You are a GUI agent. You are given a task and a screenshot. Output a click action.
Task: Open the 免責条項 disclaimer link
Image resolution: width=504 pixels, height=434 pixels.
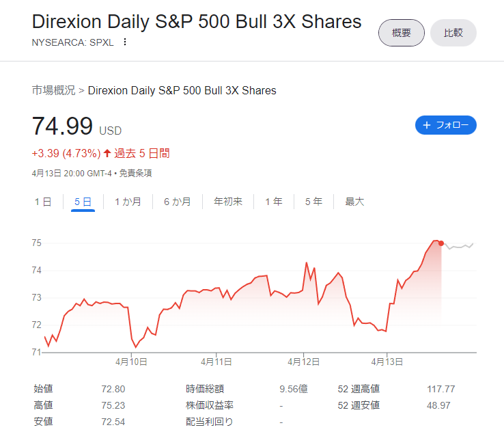(x=135, y=174)
